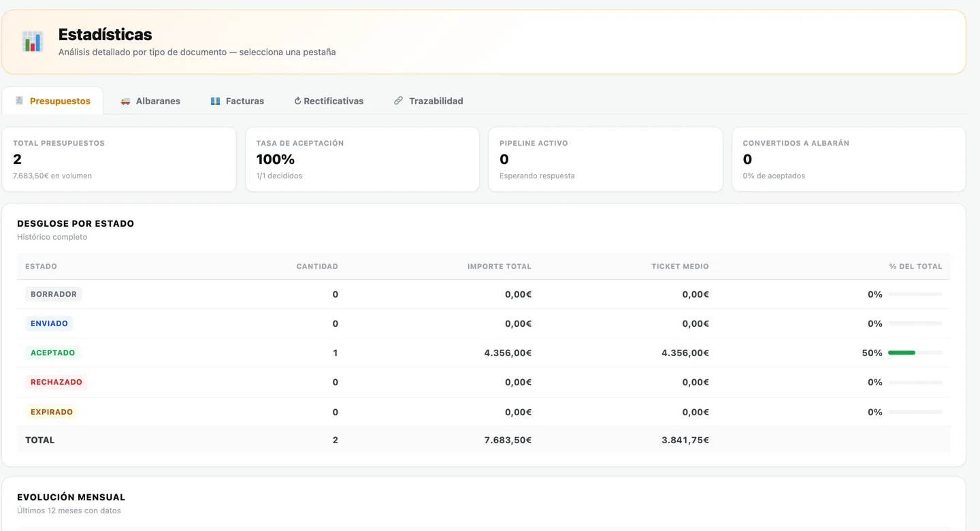Click the '1/1 decididos' text

click(x=280, y=176)
